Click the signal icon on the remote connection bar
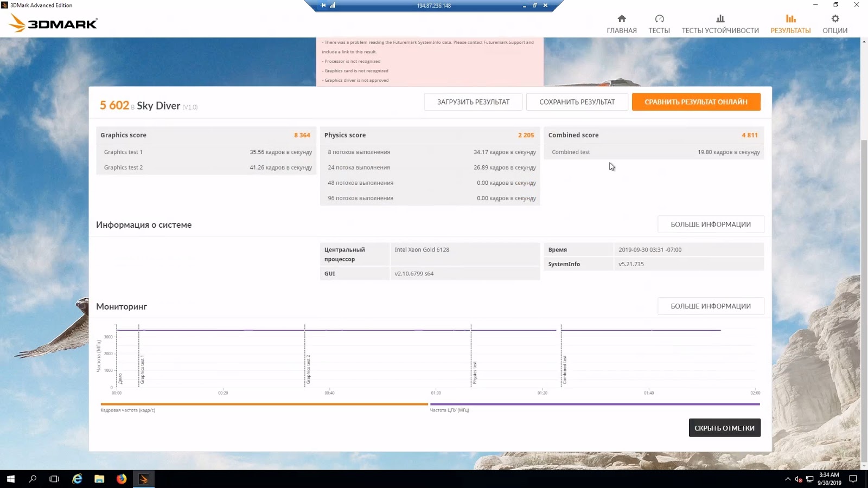Viewport: 868px width, 488px height. coord(333,5)
